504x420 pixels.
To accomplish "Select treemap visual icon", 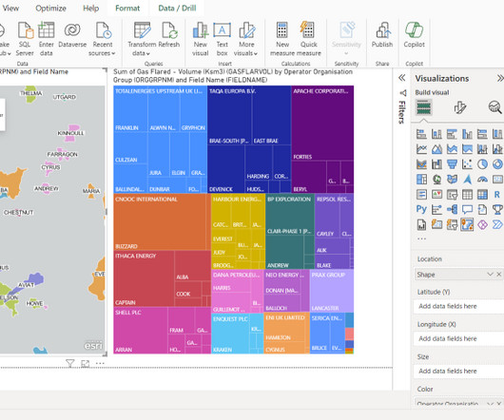I will coord(421,180).
